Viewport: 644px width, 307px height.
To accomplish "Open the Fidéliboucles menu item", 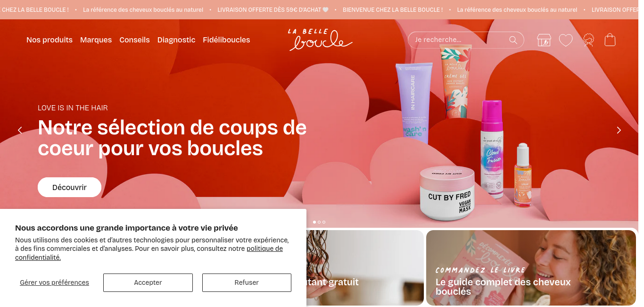I will click(x=226, y=40).
